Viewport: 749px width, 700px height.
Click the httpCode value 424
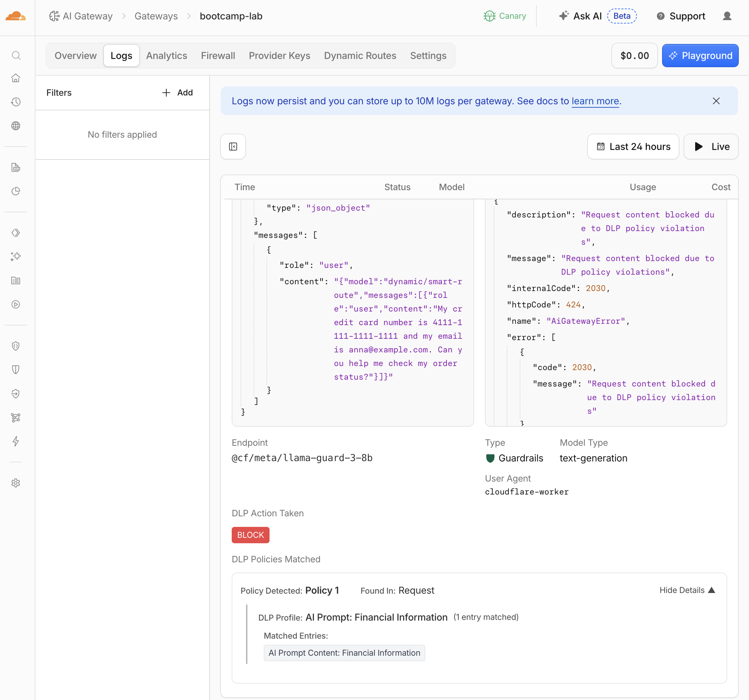pyautogui.click(x=573, y=304)
